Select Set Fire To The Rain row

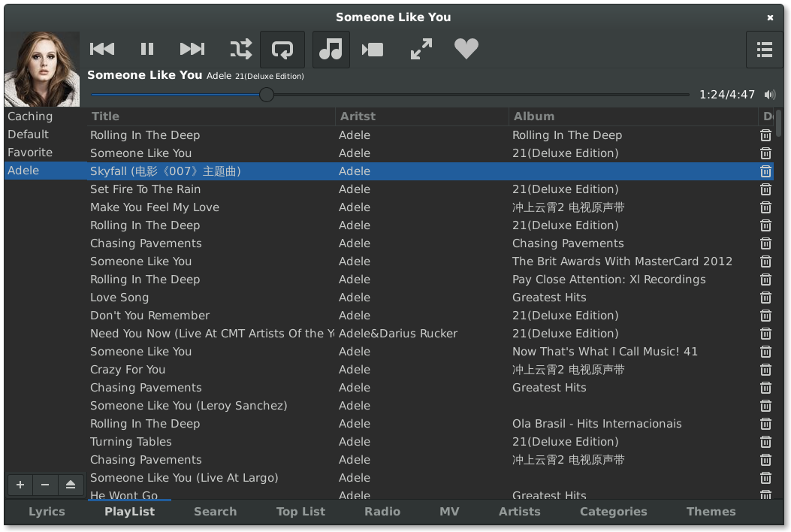point(430,189)
